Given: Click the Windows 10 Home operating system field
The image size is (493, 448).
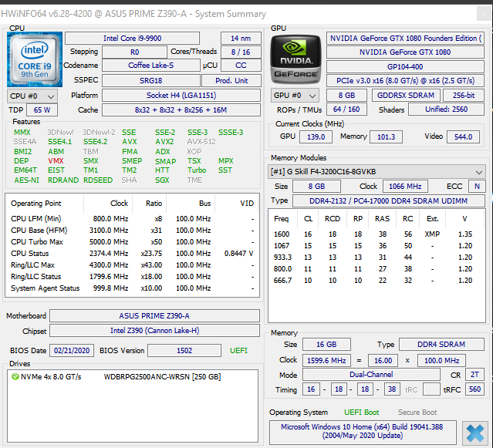Looking at the screenshot, I should point(361,432).
